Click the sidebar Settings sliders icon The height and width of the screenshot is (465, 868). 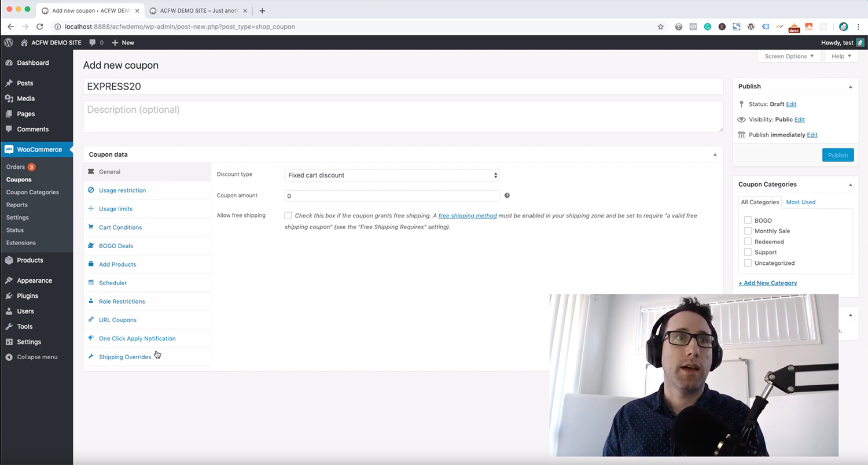click(x=9, y=342)
